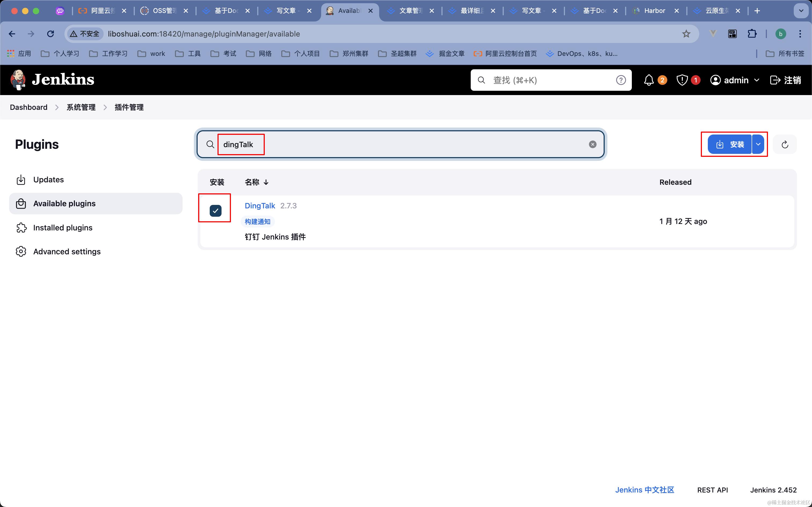Open the security warnings shield icon
Viewport: 812px width, 507px height.
point(682,80)
